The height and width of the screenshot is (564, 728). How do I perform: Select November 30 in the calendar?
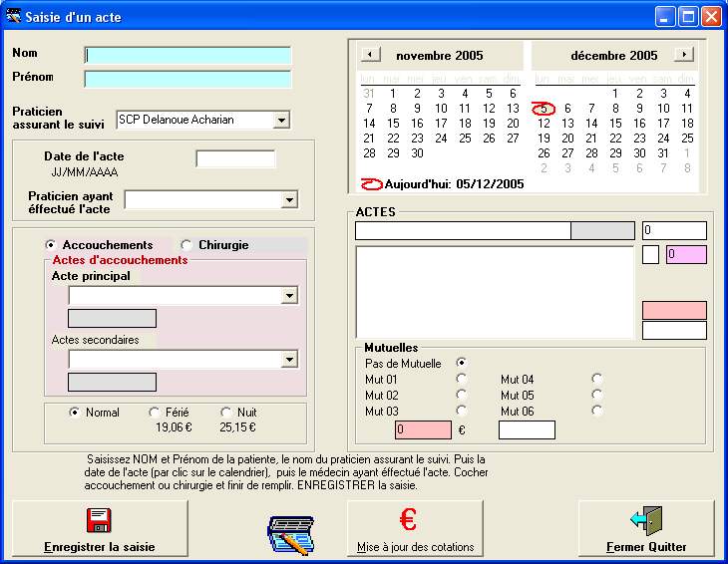pyautogui.click(x=417, y=153)
